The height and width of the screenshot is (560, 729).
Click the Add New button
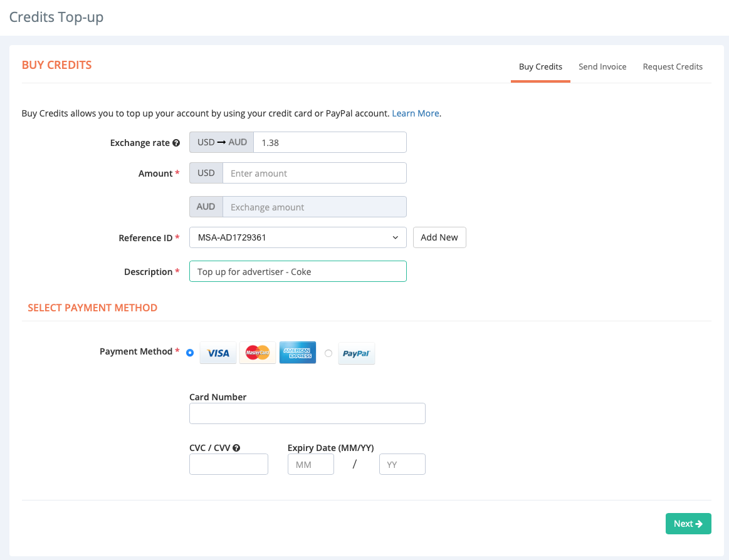click(439, 237)
